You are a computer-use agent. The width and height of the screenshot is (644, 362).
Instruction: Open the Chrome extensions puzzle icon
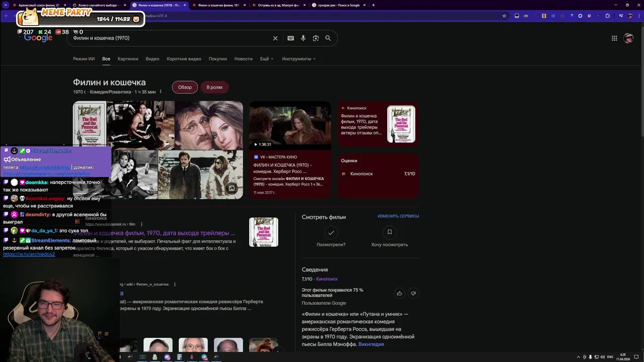607,16
